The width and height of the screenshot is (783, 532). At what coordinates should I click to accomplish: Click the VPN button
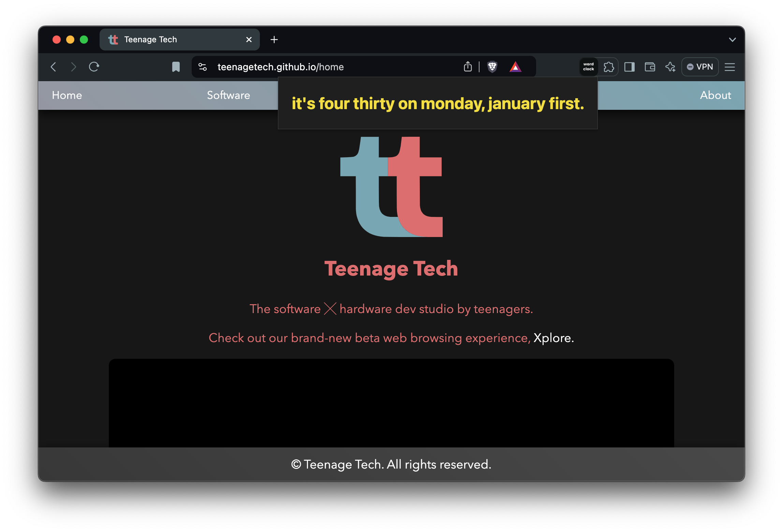(700, 67)
